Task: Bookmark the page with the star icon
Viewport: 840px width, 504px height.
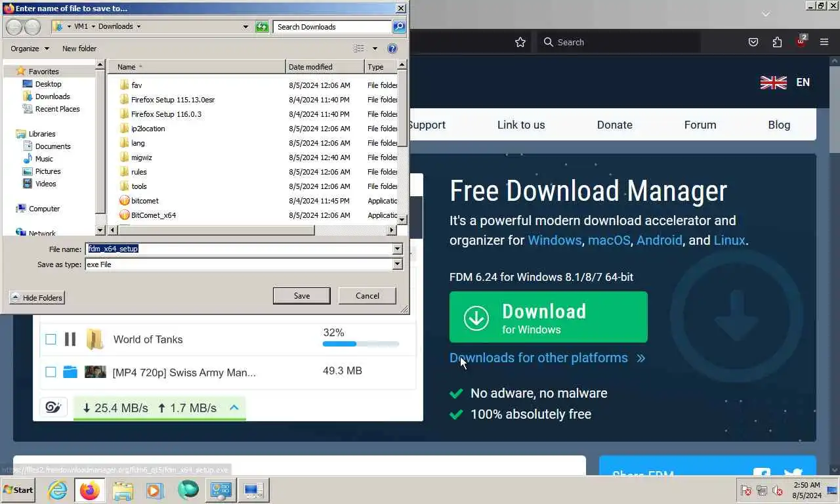Action: pyautogui.click(x=520, y=42)
